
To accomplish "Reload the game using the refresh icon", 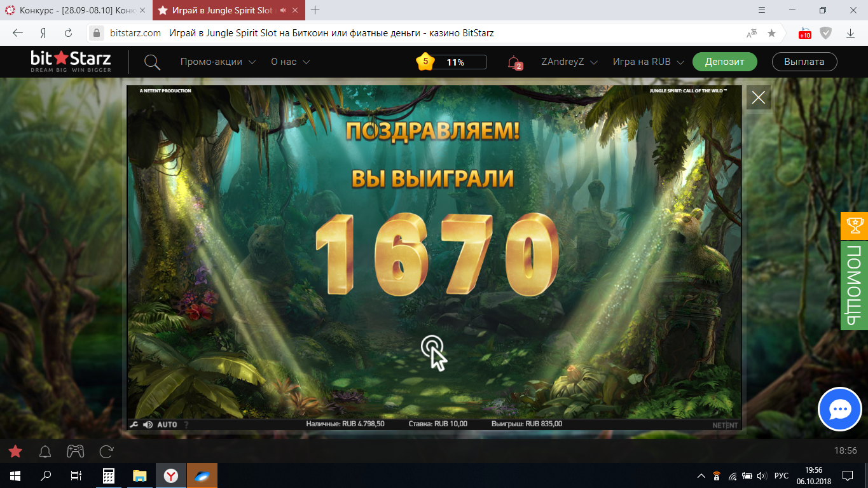I will click(x=106, y=452).
